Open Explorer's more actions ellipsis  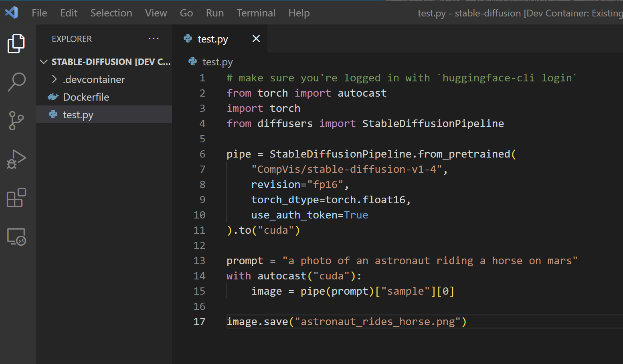154,39
